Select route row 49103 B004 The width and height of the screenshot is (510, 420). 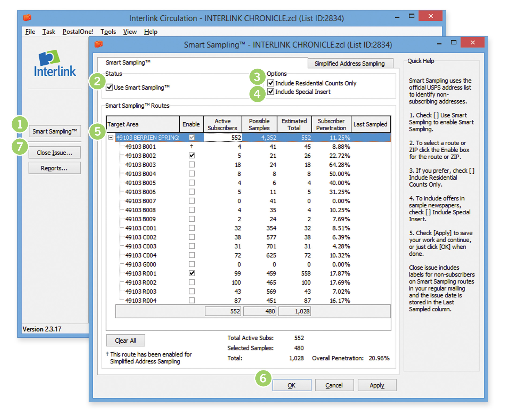tap(253, 174)
